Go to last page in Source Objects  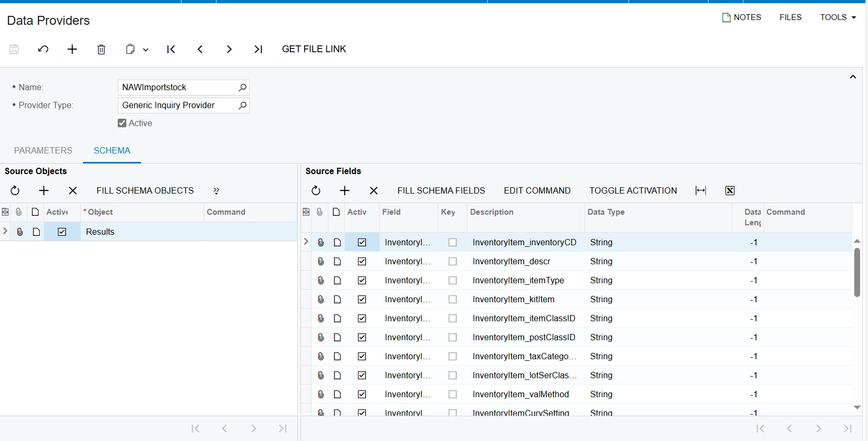pos(282,428)
